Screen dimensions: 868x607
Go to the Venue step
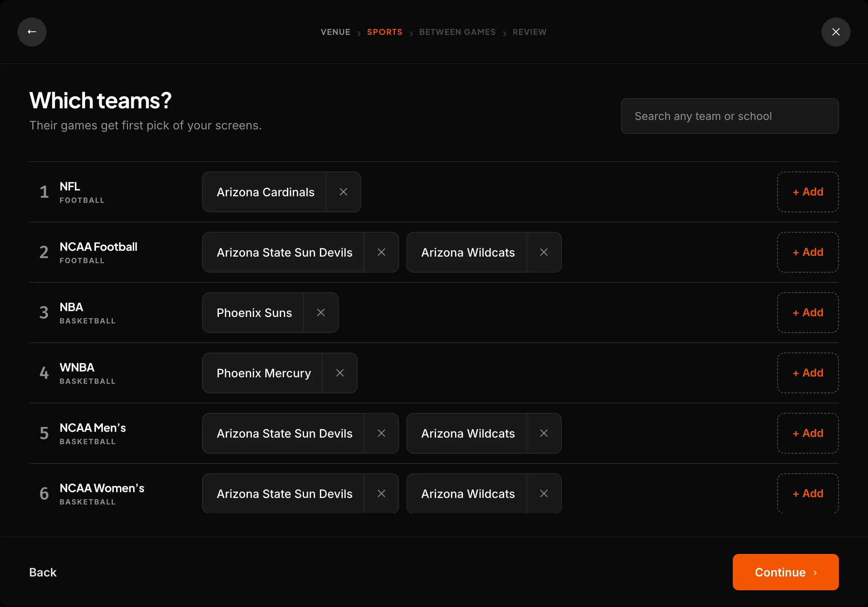[335, 32]
